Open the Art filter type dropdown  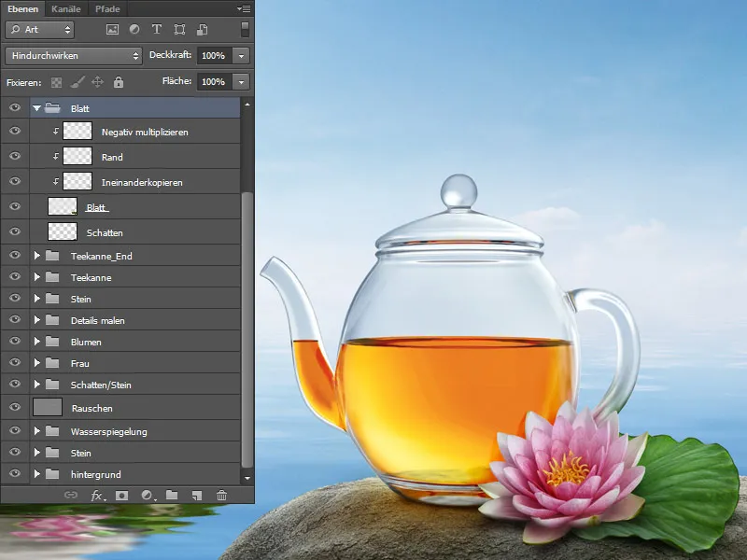(39, 30)
